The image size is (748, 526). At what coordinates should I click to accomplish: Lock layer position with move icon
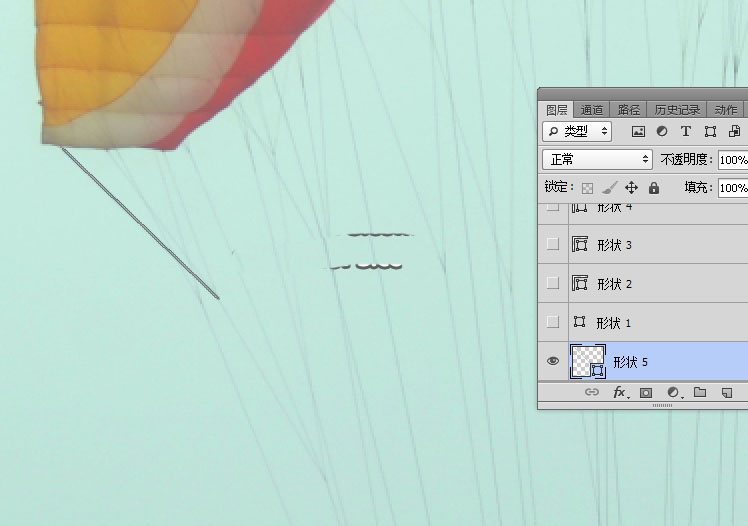click(x=631, y=188)
